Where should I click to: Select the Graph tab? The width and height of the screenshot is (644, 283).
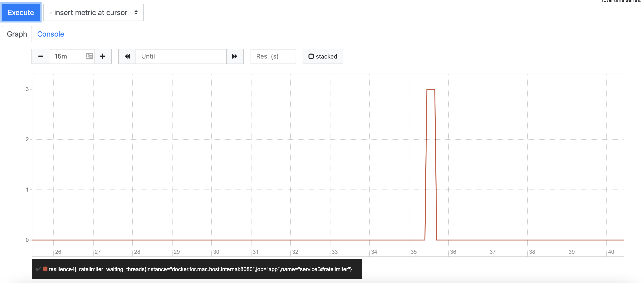click(17, 34)
